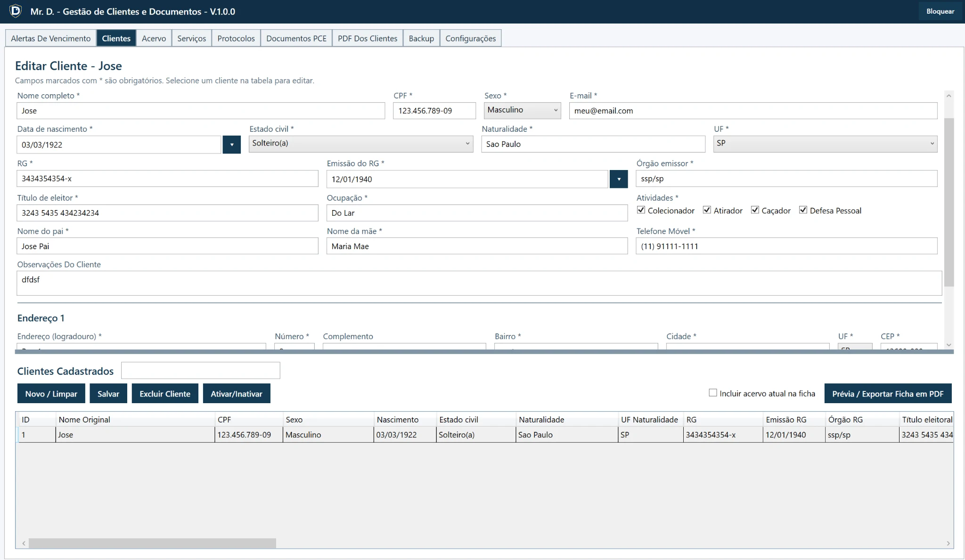Select the Documentos PCE tab
The height and width of the screenshot is (560, 965).
(296, 38)
